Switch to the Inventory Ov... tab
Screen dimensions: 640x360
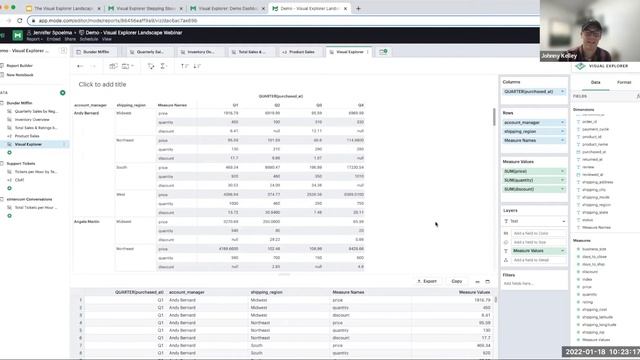click(200, 52)
